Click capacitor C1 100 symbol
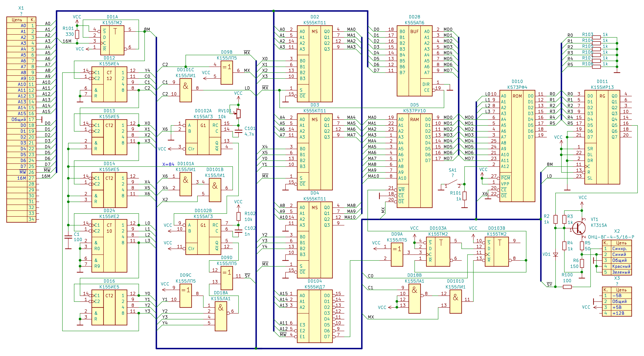644x356 pixels. pos(68,237)
